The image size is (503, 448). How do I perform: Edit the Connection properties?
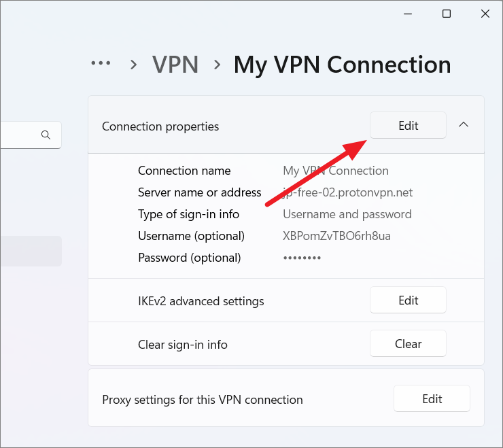click(408, 125)
